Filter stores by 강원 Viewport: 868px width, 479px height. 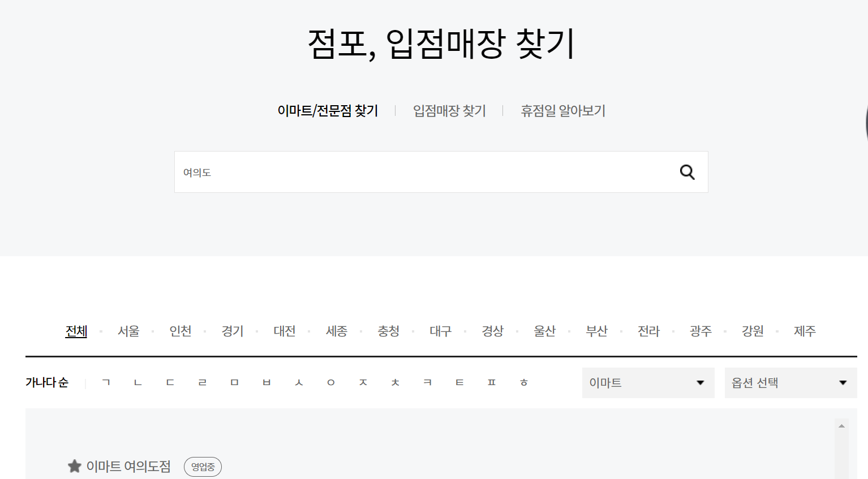(x=753, y=331)
